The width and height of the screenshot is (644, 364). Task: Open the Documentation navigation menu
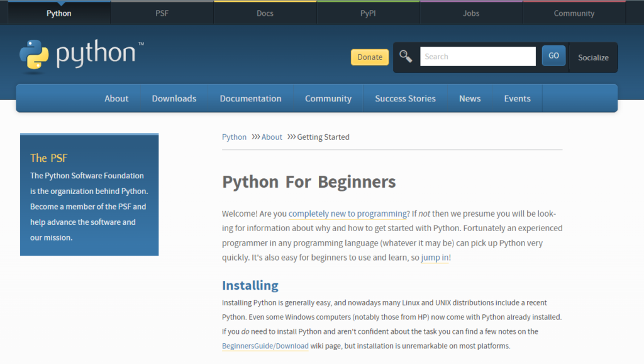(x=250, y=98)
